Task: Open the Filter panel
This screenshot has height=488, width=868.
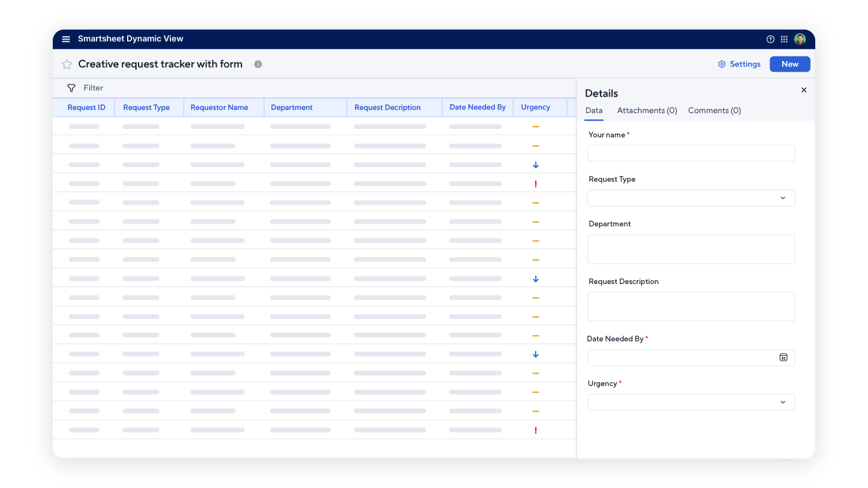Action: tap(86, 88)
